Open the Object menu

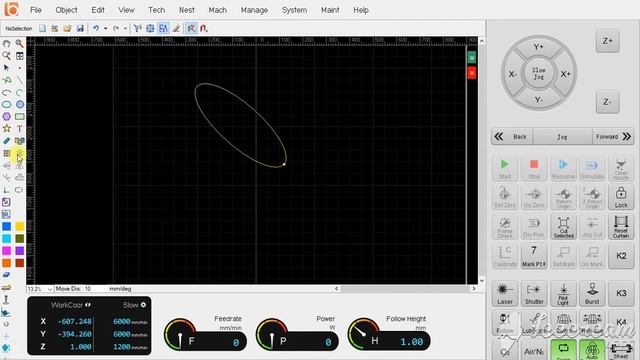67,10
